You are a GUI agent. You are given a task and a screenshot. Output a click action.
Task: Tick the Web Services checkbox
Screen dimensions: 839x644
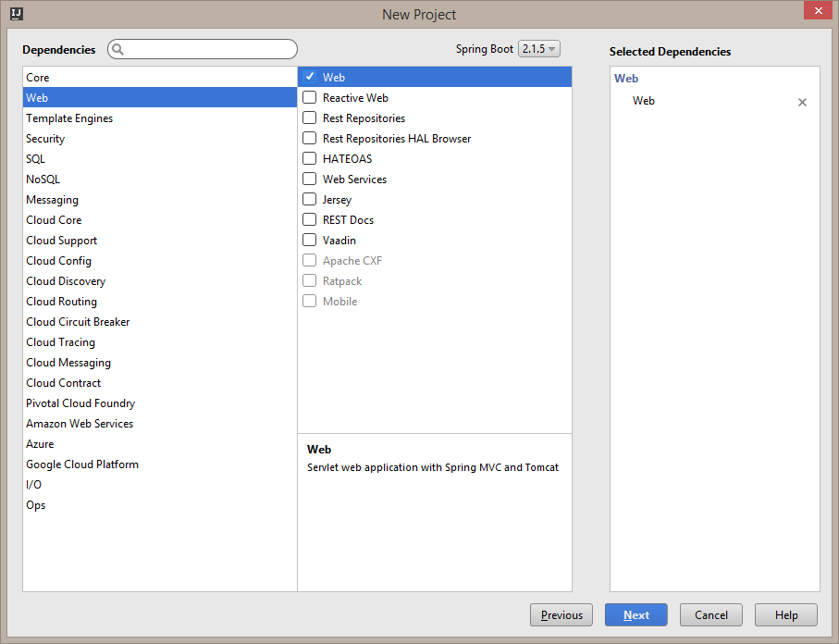tap(309, 179)
